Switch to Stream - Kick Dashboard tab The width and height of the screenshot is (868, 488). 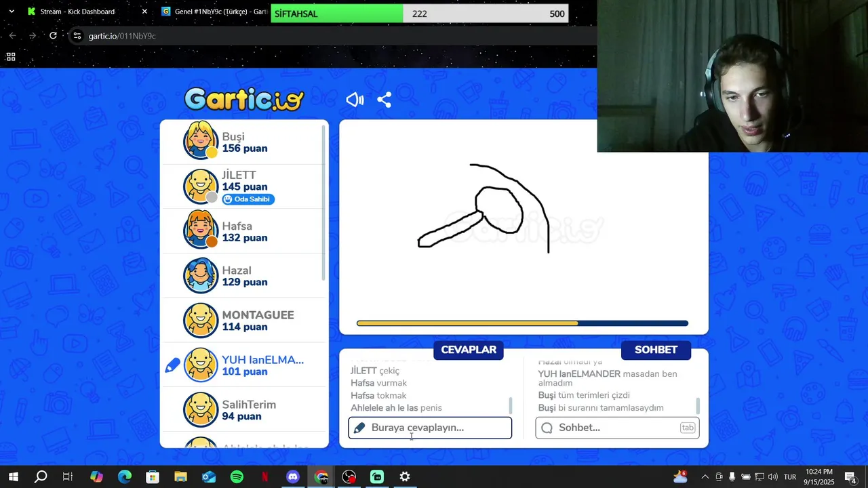pos(77,12)
